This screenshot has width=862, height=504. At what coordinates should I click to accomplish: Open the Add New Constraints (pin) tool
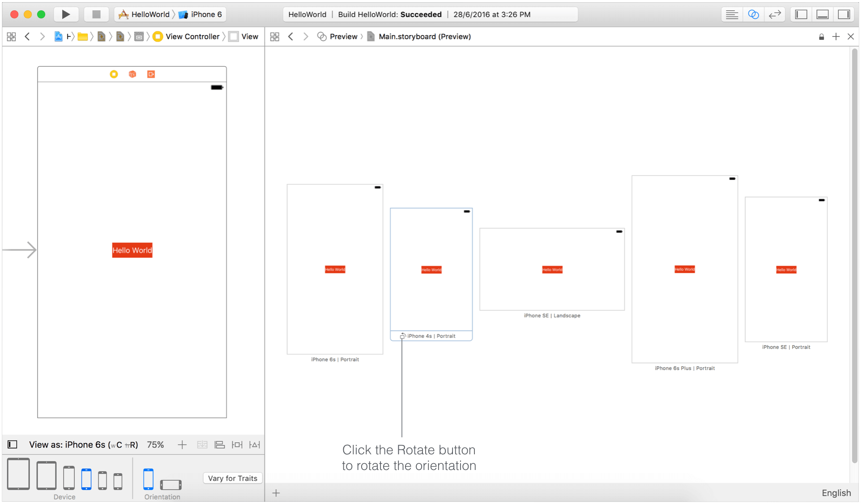[237, 444]
